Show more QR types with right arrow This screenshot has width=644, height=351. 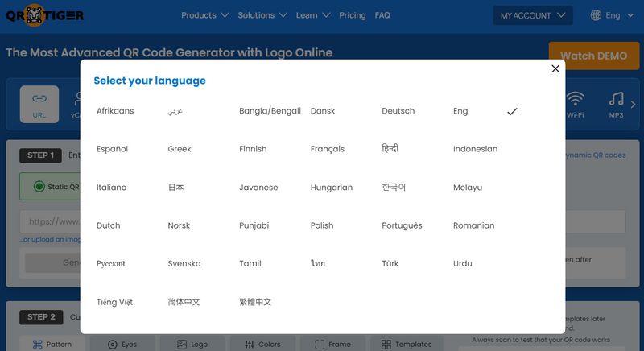[634, 105]
